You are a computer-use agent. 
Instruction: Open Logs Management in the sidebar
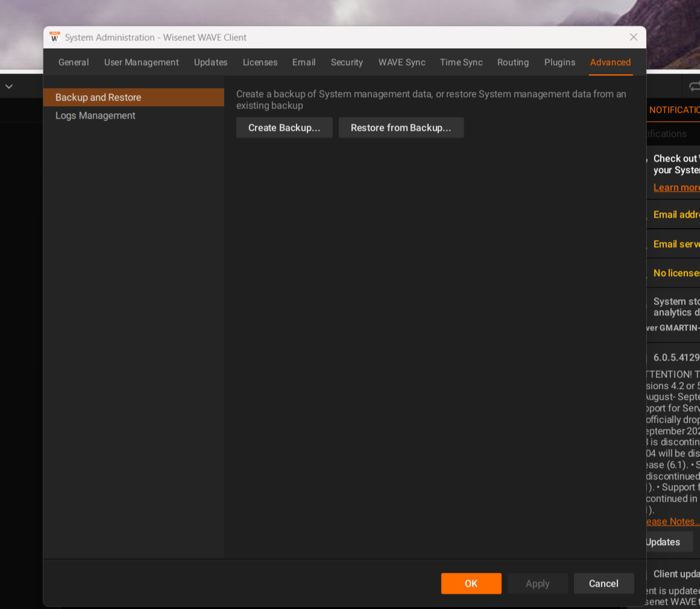(95, 115)
